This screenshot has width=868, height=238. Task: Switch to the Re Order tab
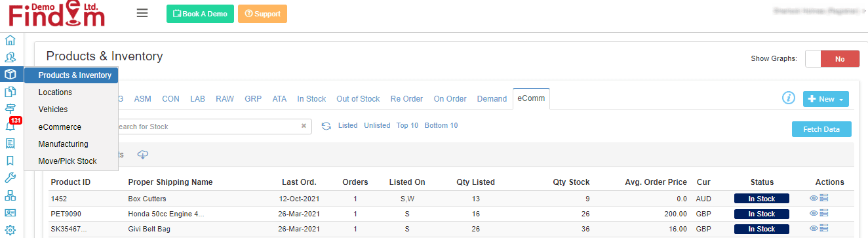[406, 99]
